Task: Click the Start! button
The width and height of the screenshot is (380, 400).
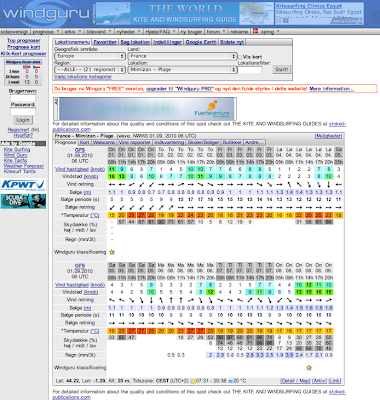Action: tap(282, 69)
